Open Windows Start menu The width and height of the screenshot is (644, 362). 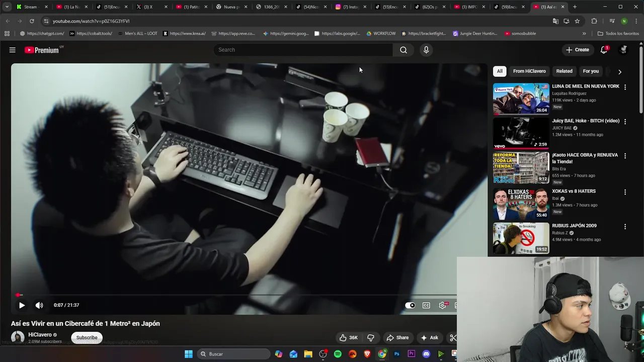(189, 354)
